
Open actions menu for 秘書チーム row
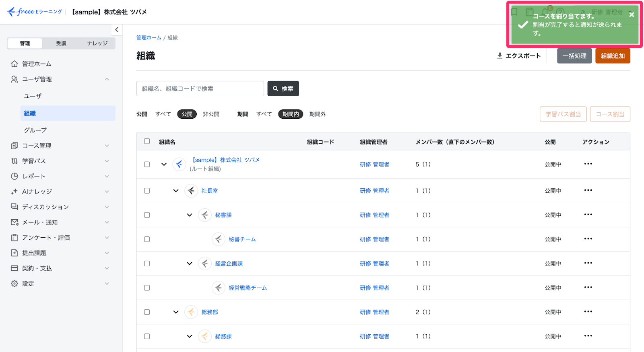pos(588,239)
